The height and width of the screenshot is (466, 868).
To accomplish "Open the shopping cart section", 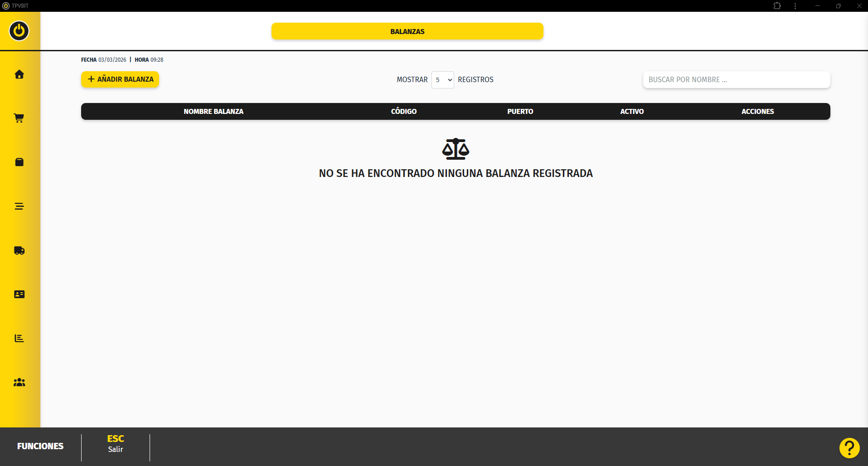I will [19, 118].
